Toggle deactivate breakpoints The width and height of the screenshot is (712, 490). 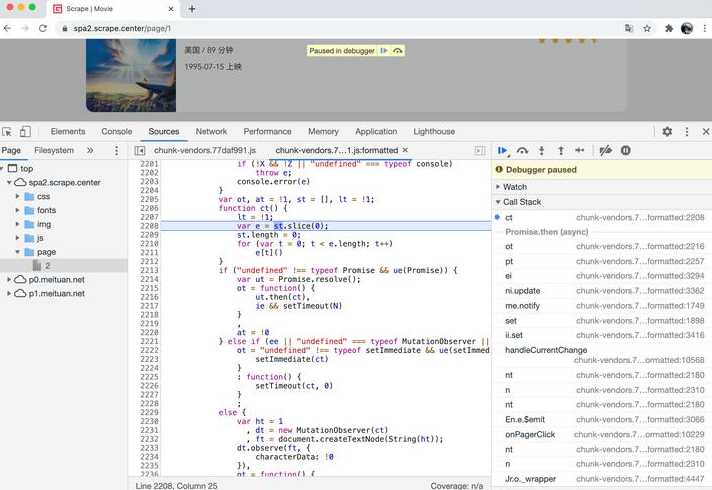point(605,150)
